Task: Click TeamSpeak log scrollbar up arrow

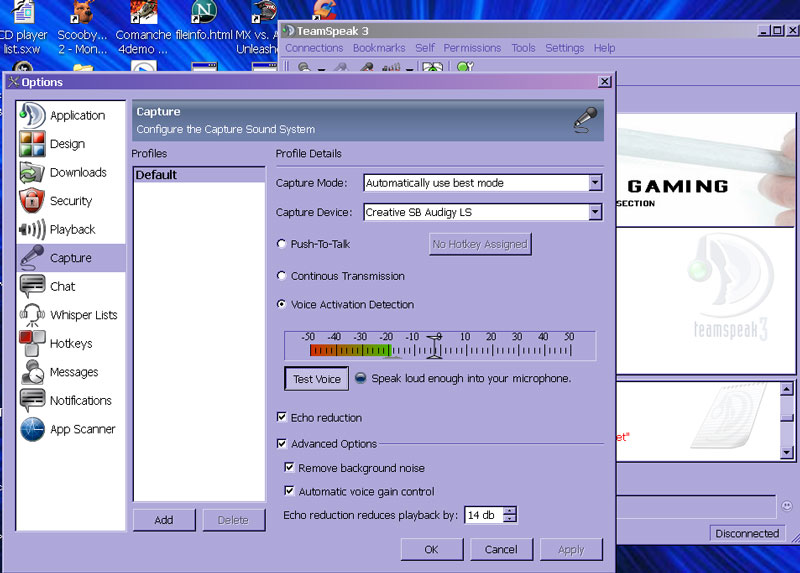Action: (x=786, y=389)
